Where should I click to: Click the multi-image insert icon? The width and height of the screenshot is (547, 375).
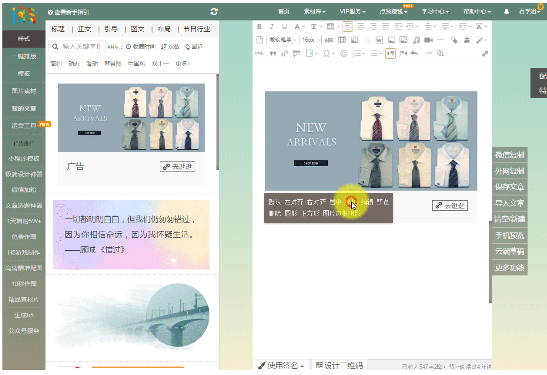coord(404,40)
